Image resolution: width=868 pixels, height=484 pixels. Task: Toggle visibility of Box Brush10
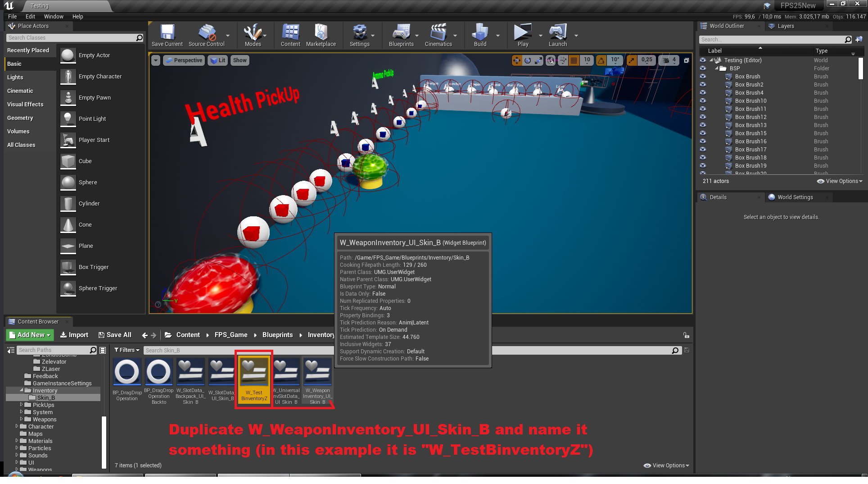coord(703,101)
